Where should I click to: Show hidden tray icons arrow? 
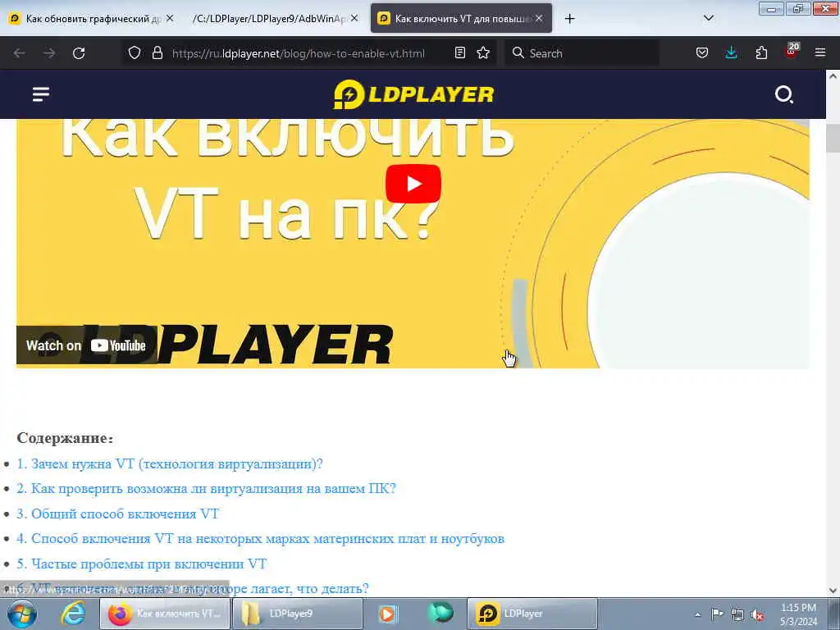coord(697,614)
